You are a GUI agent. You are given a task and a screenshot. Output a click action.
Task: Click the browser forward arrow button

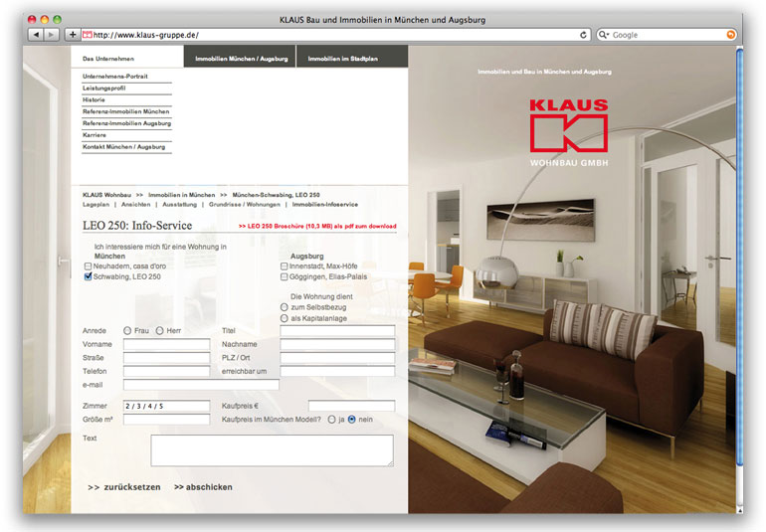click(x=52, y=35)
